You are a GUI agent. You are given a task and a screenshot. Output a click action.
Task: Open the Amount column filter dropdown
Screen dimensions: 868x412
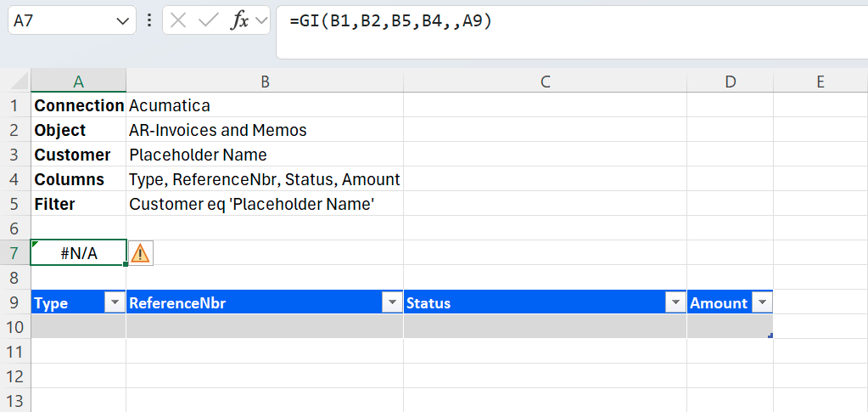coord(761,303)
